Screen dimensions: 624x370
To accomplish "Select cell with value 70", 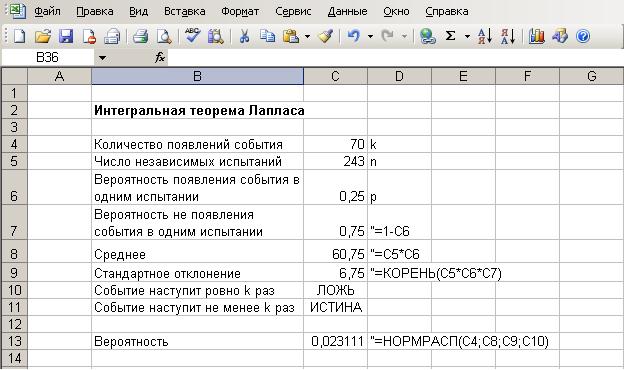I will pyautogui.click(x=335, y=144).
